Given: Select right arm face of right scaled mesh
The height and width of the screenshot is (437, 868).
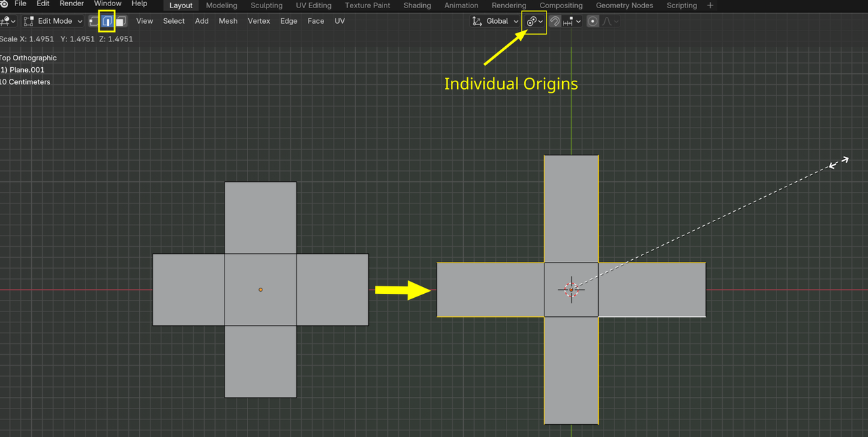Looking at the screenshot, I should click(x=652, y=290).
